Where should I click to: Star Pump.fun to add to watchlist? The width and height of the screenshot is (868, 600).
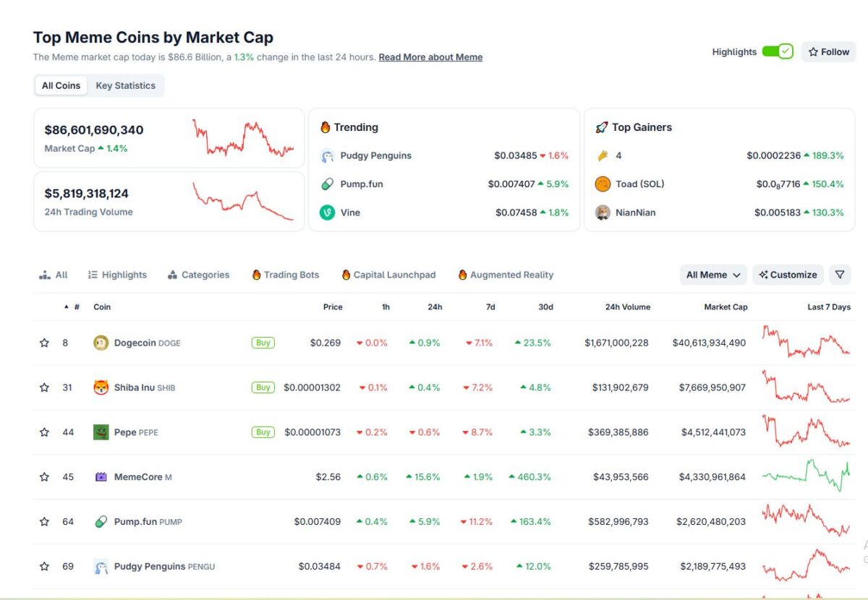click(x=44, y=522)
